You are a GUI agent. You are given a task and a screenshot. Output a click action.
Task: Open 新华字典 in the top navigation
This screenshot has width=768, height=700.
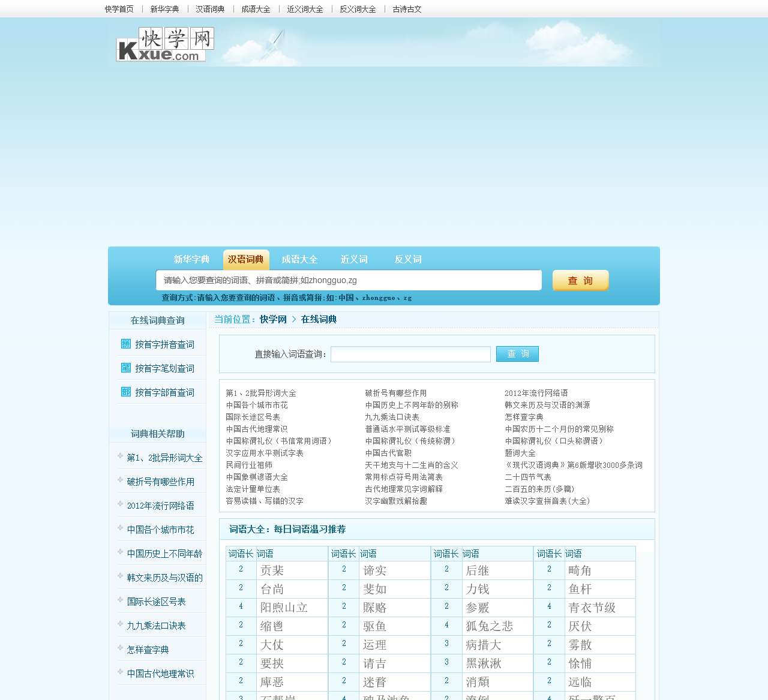(164, 9)
